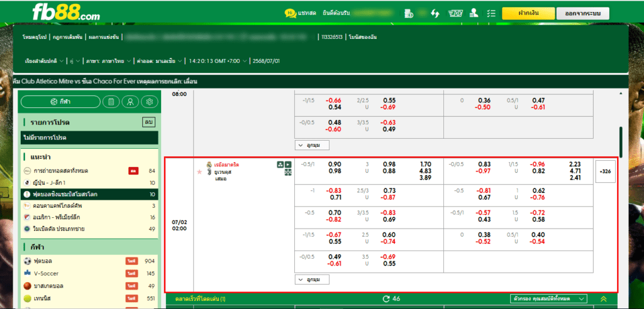Select อเมริกา - พรีเมียร์ลีก league
This screenshot has width=644, height=309.
pos(89,217)
